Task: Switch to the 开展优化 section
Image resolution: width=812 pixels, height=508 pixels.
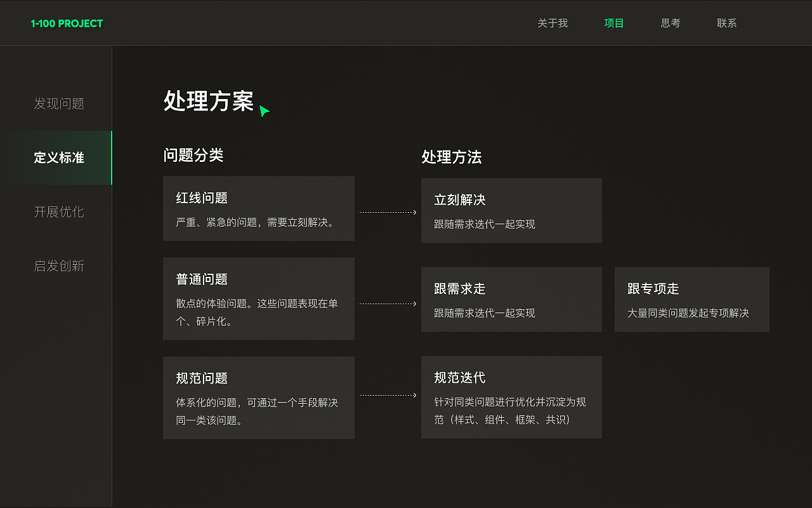Action: tap(58, 211)
